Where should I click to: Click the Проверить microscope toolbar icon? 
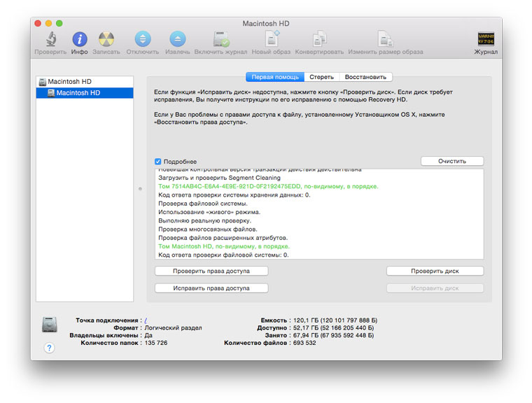51,40
